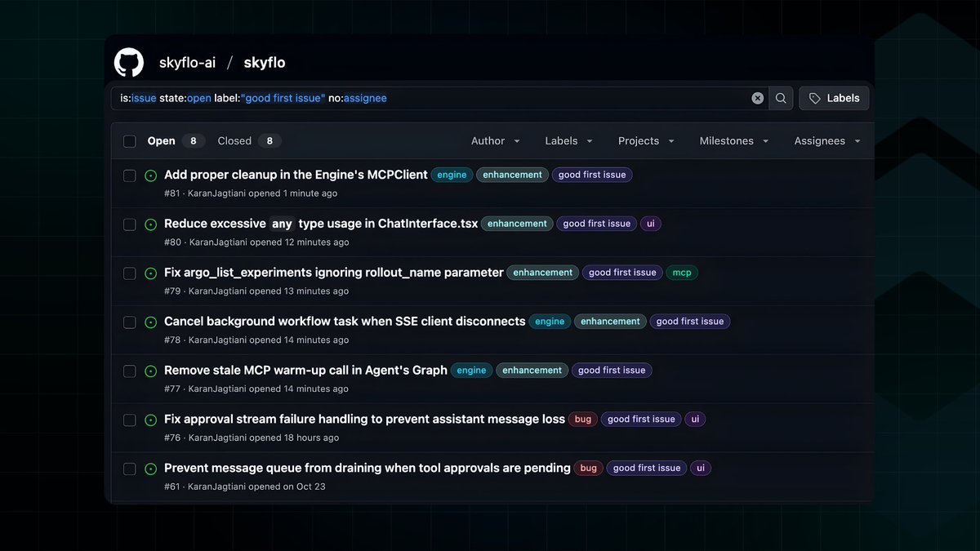Open Cancel background workflow task issue
The image size is (980, 551).
(345, 322)
